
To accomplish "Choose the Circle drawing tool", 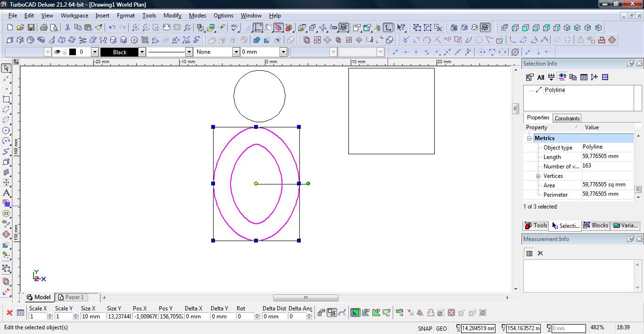I will pyautogui.click(x=6, y=131).
